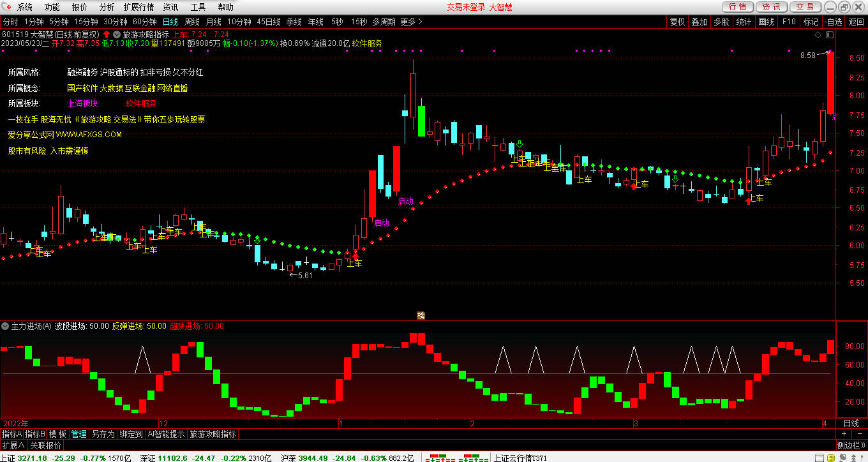Open the indicator dropdown next to 旅游攻略指标

pyautogui.click(x=116, y=34)
